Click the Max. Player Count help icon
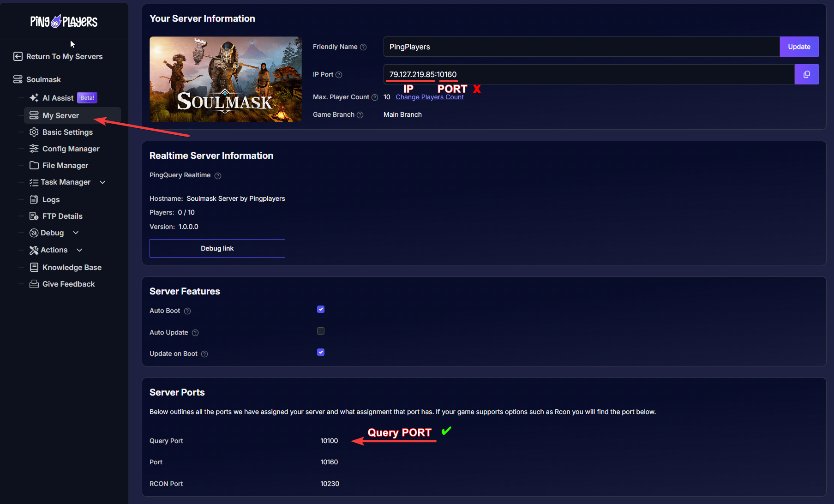834x504 pixels. (375, 97)
